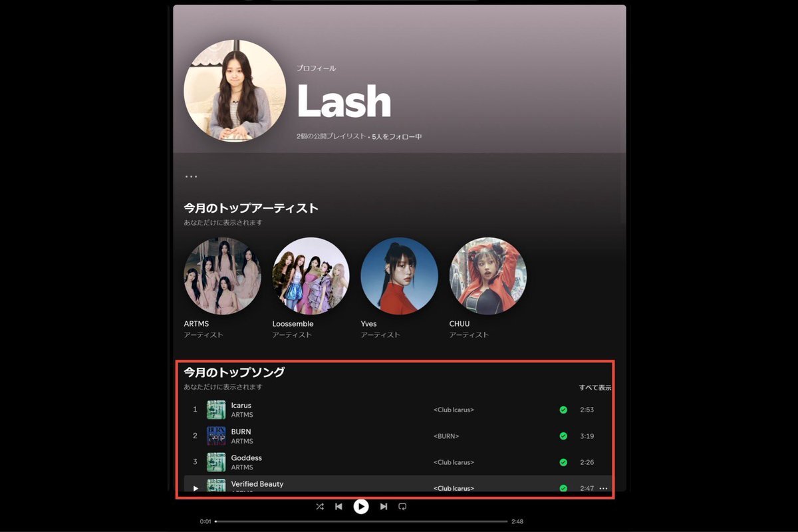Toggle repeat in the playback bar
This screenshot has width=798, height=532.
coord(402,507)
